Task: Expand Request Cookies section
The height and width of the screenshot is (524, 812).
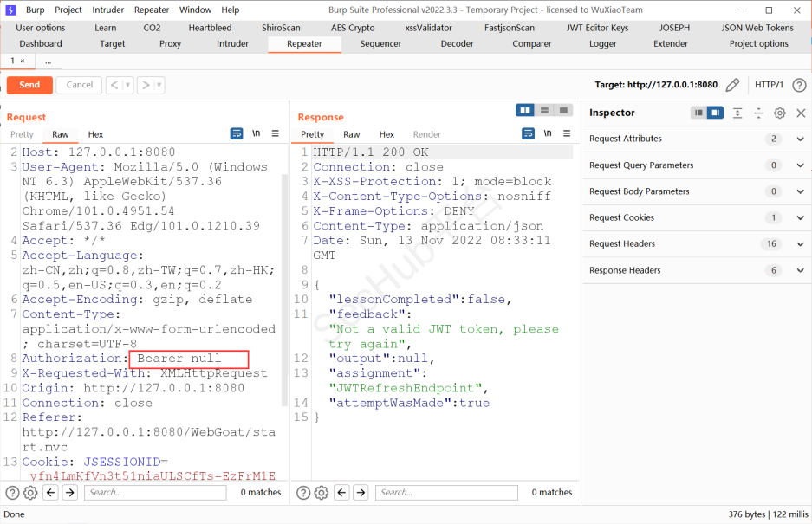Action: tap(800, 217)
